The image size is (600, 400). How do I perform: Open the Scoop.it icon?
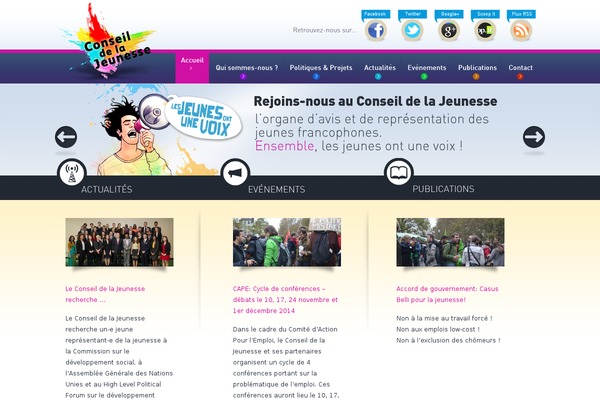click(x=485, y=30)
